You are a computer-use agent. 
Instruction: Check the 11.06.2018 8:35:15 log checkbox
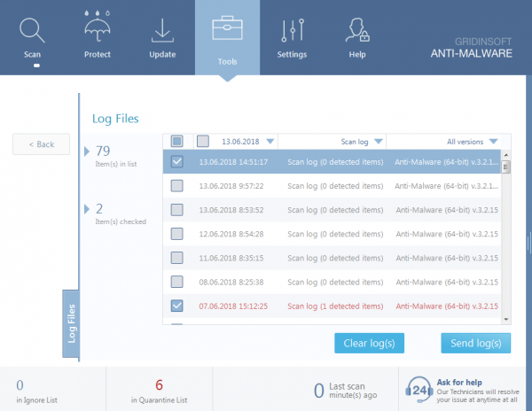coord(176,258)
